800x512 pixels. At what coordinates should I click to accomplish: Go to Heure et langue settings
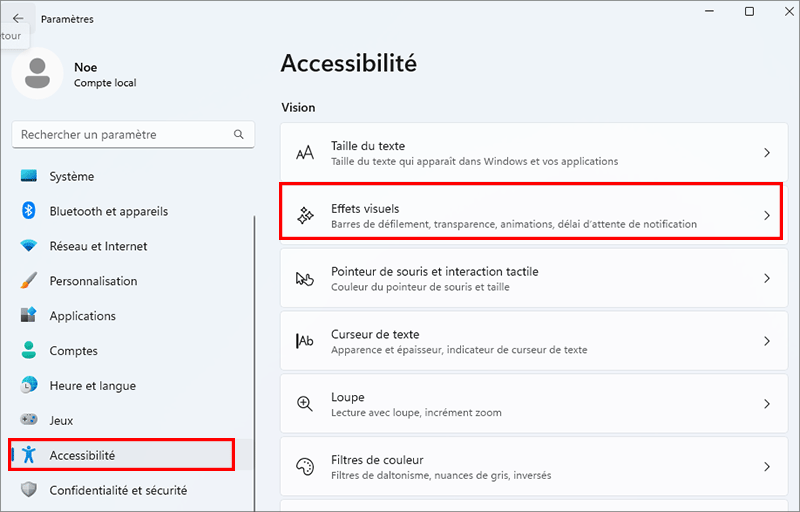click(x=92, y=386)
